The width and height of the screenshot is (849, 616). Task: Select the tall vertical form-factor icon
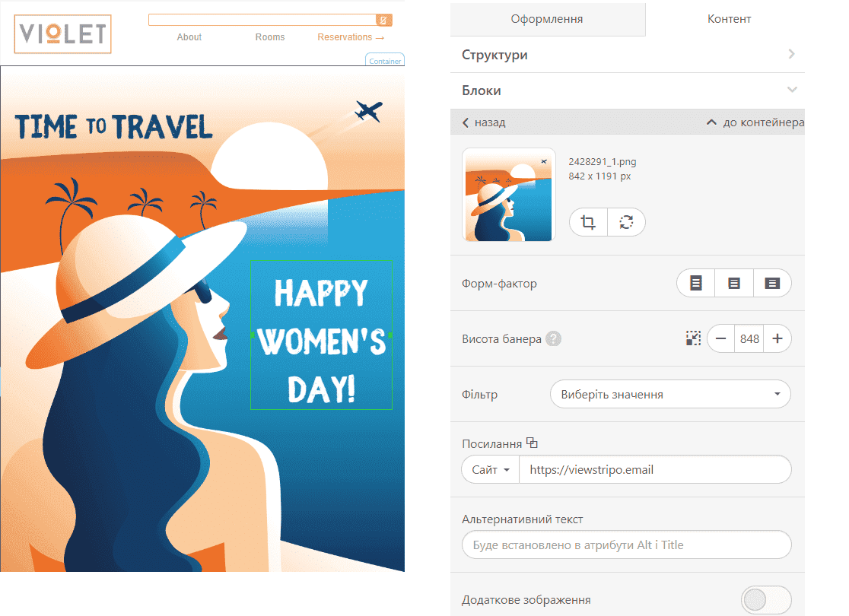[x=695, y=283]
